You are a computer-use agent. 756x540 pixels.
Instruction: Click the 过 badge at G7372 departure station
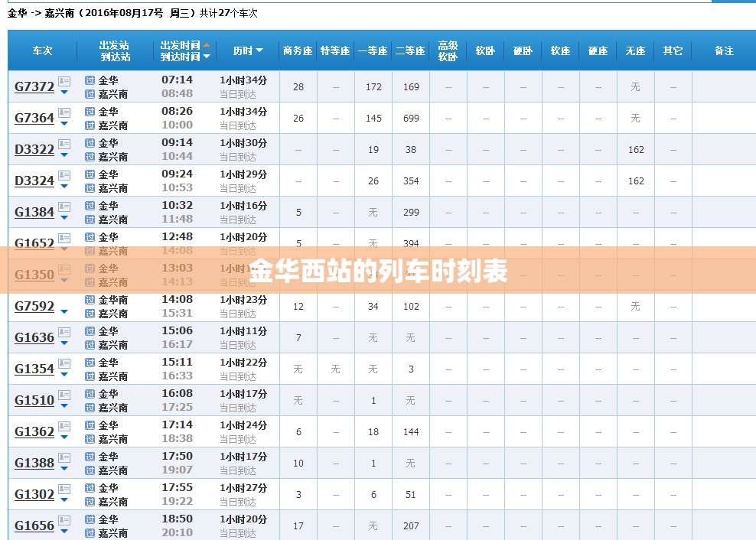[x=90, y=80]
